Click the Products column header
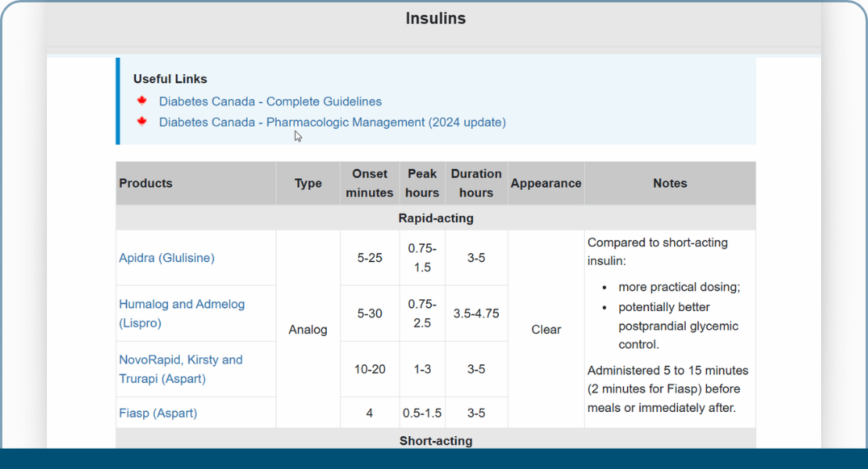The image size is (868, 469). coord(146,183)
